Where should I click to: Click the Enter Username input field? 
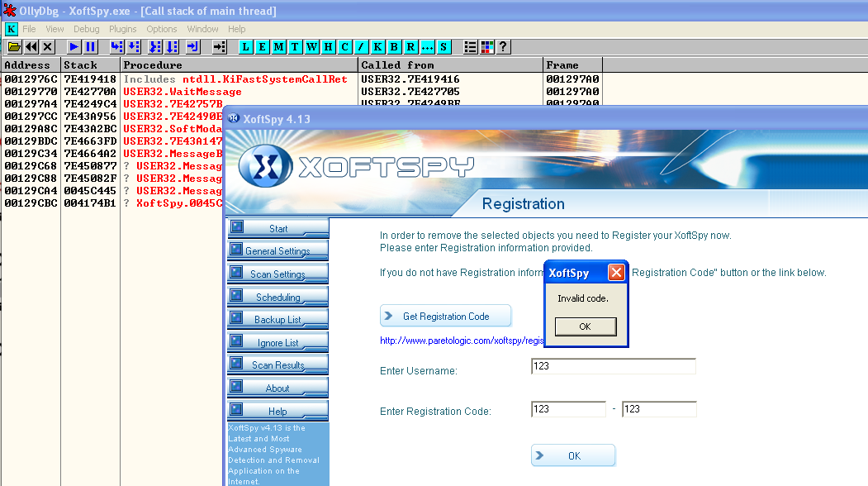pos(613,366)
